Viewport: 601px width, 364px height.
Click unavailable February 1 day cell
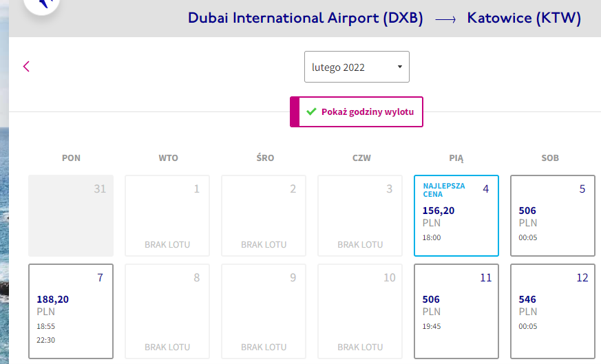coord(167,216)
